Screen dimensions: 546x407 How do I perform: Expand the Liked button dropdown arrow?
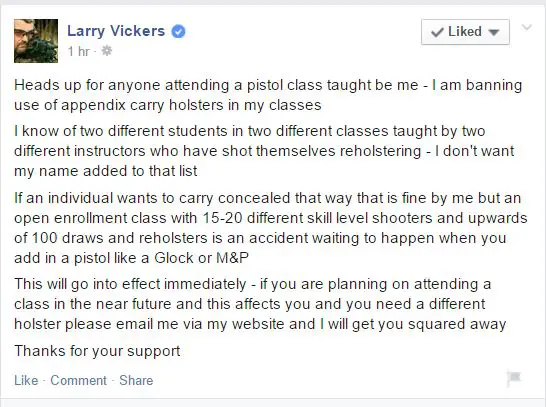pos(493,32)
